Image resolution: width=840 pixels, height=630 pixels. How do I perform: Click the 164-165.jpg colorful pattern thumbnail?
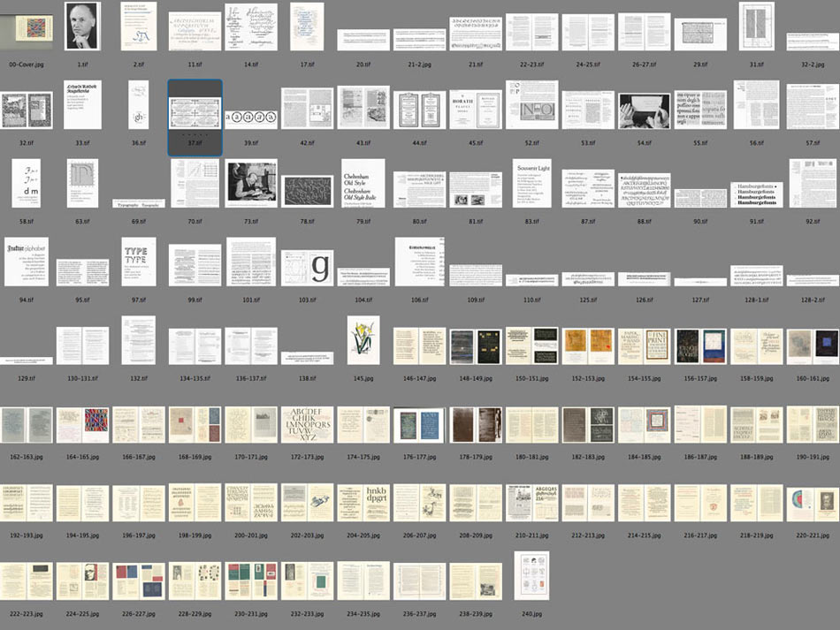click(x=82, y=425)
